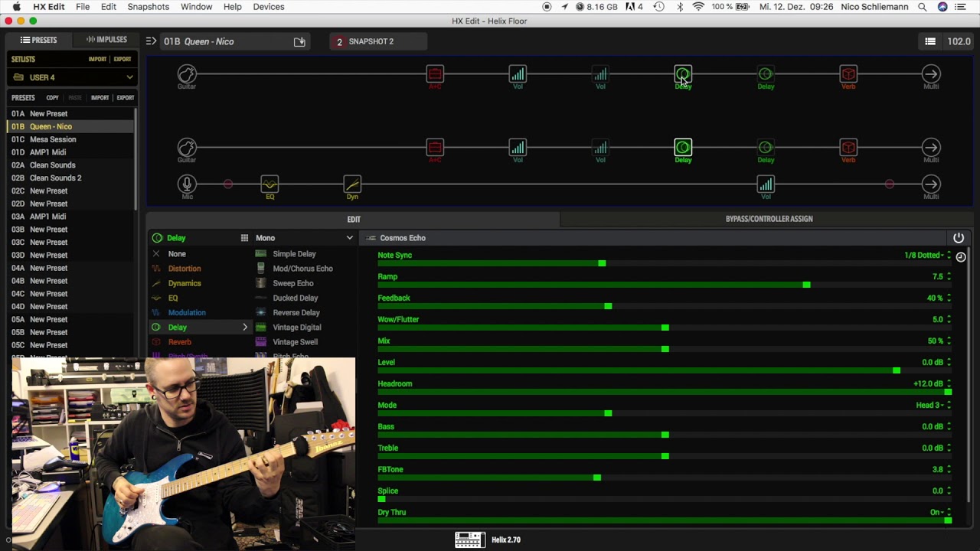Image resolution: width=980 pixels, height=551 pixels.
Task: Choose the Distortion category
Action: [185, 269]
